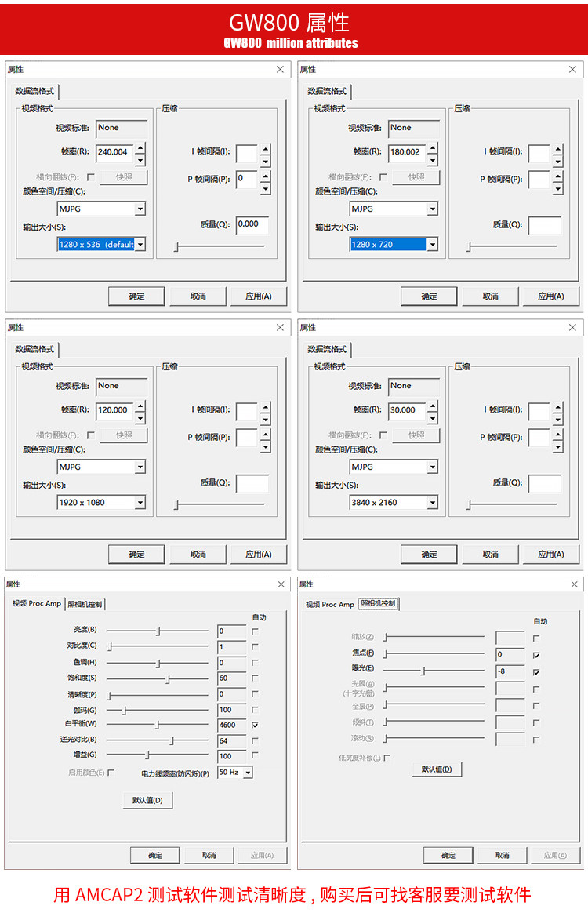
Task: Select 数据流格式 tab in the 180.002 dialog
Action: click(x=327, y=92)
